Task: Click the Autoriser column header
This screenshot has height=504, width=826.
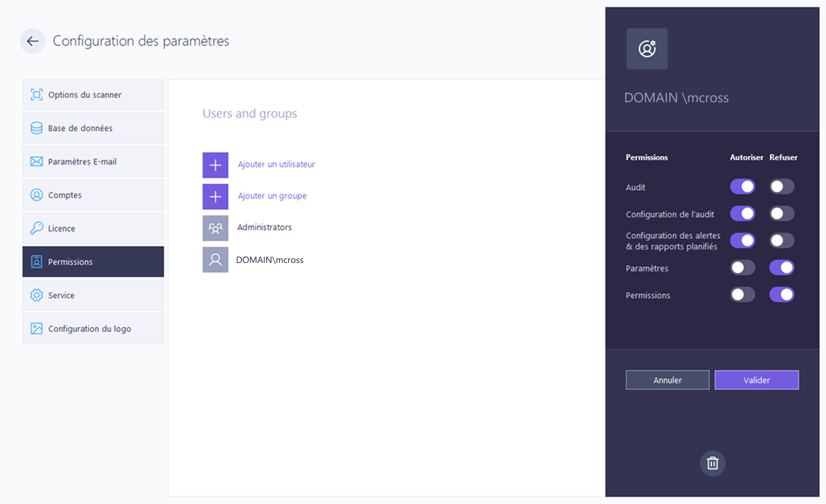Action: pyautogui.click(x=747, y=157)
